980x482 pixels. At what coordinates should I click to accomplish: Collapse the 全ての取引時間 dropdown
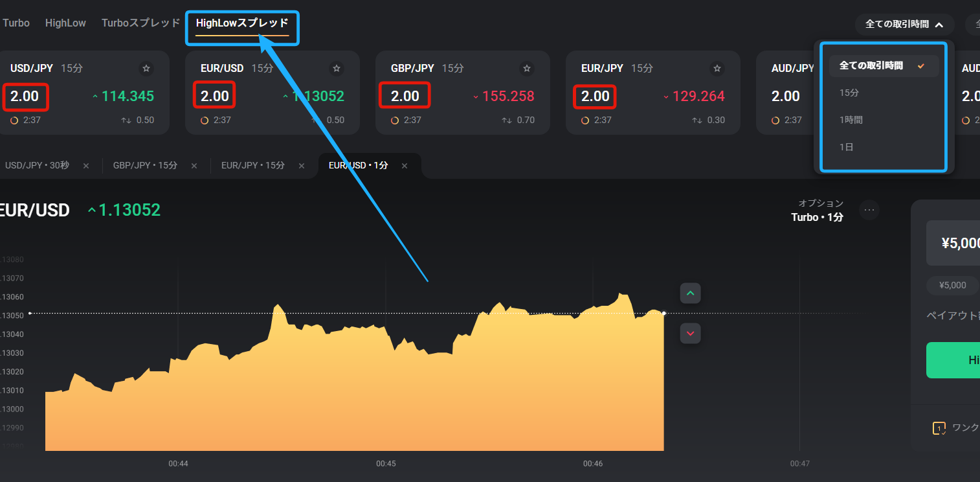[x=904, y=25]
